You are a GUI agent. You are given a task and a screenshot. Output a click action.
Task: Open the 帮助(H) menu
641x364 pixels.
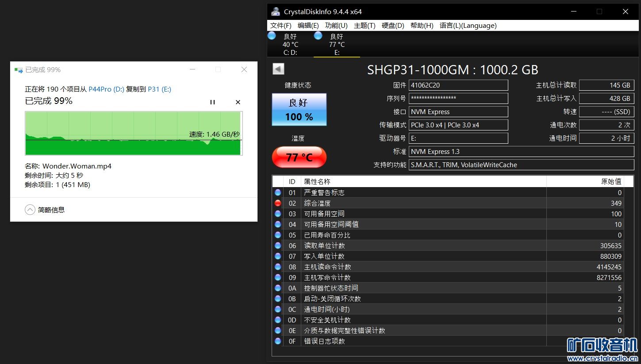click(x=422, y=26)
